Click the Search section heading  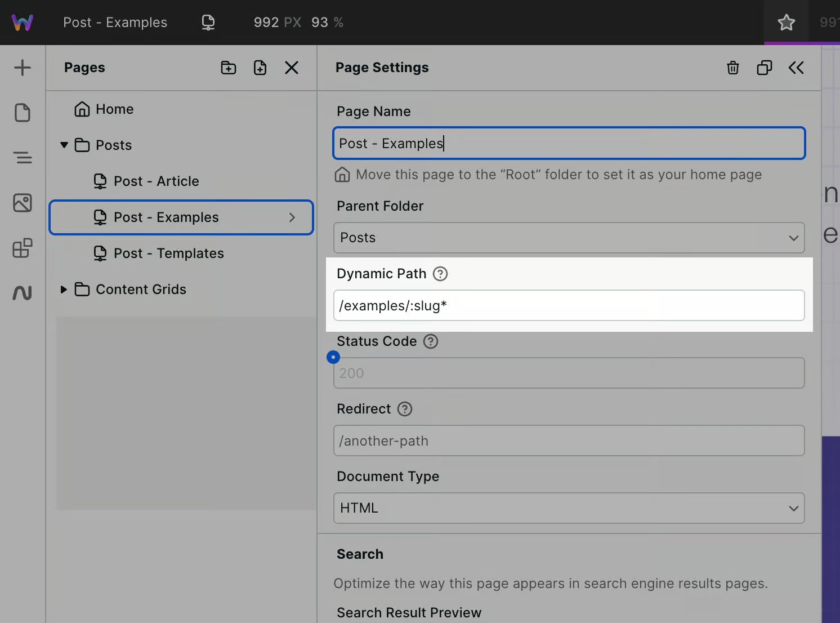(360, 554)
